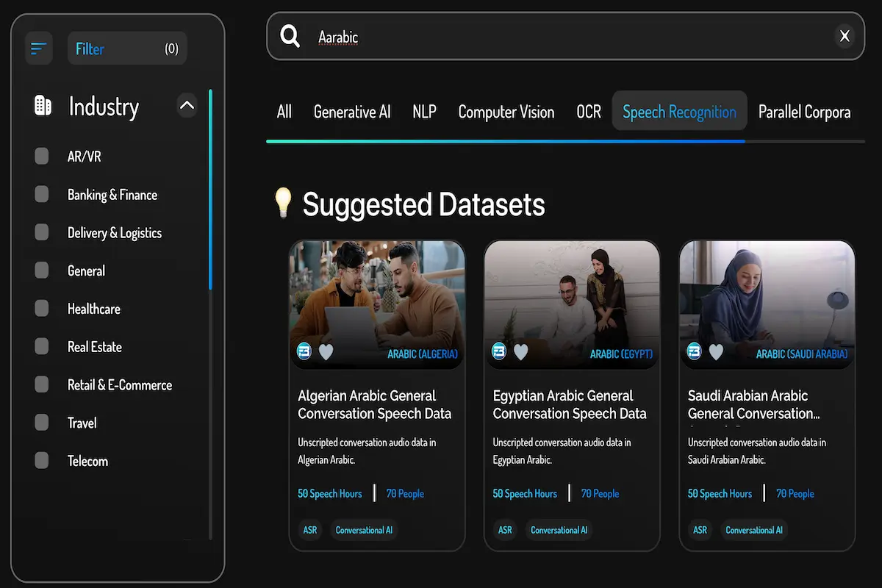
Task: Click the horizontal scroll indicator under the tabs
Action: click(x=506, y=141)
